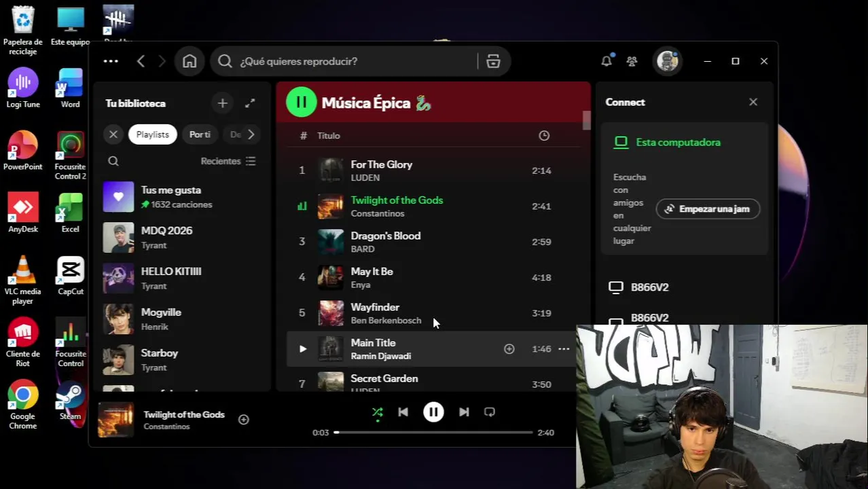Click the Twilight of the Gods track title in the list
Image resolution: width=868 pixels, height=489 pixels.
point(397,200)
